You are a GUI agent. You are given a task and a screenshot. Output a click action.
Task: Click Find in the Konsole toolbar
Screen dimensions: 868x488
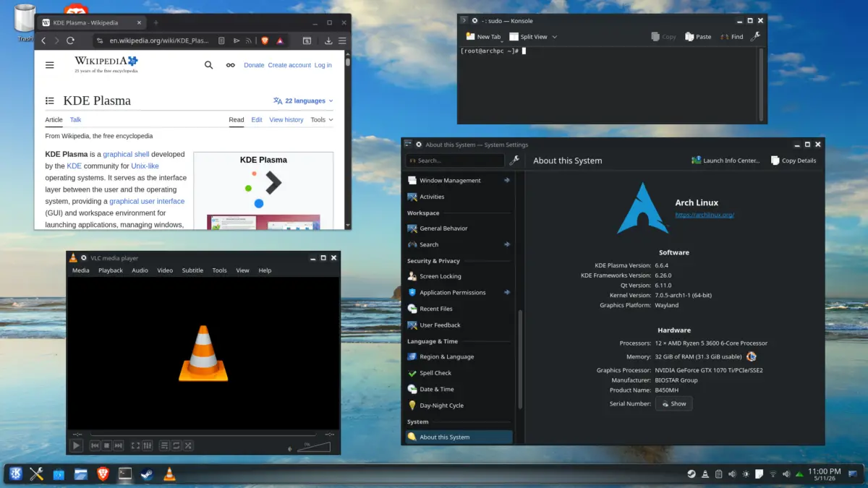731,36
